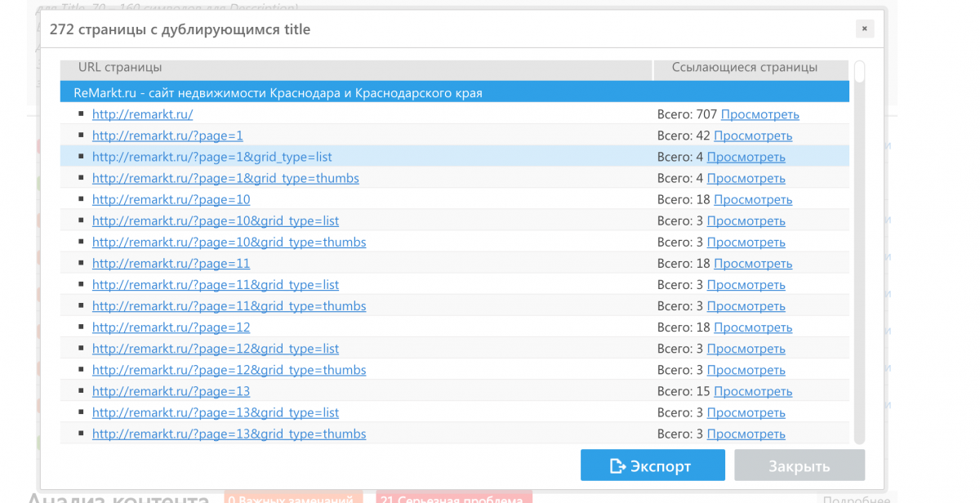Click Просмотреть in ?page=10&grid_type=thumbs row

tap(746, 242)
